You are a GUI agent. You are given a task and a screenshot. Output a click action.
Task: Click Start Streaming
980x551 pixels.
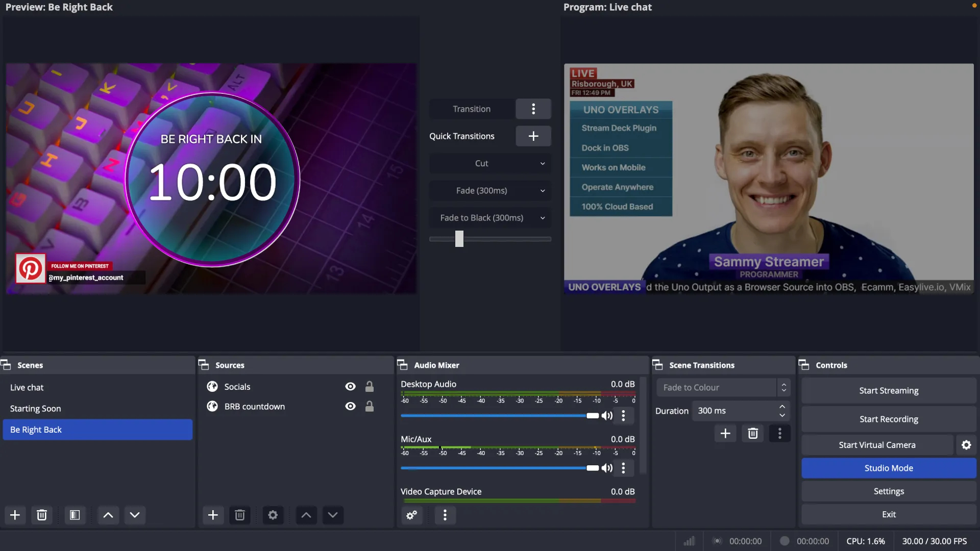[x=888, y=390]
